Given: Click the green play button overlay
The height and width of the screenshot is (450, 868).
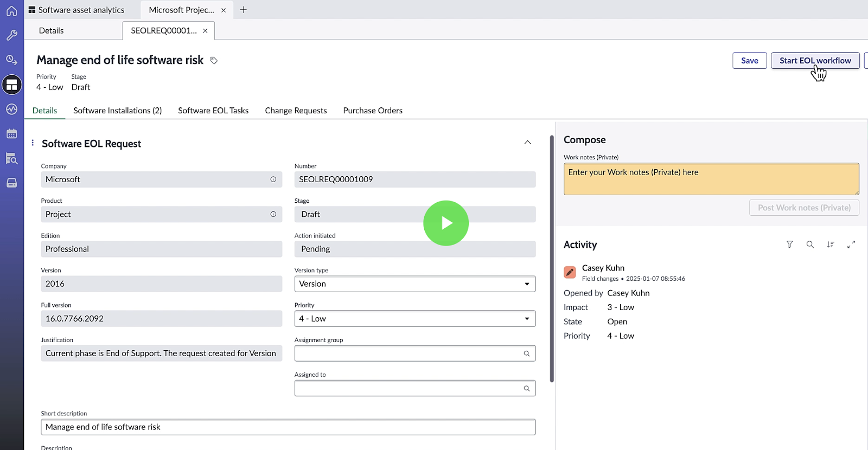Looking at the screenshot, I should [446, 223].
